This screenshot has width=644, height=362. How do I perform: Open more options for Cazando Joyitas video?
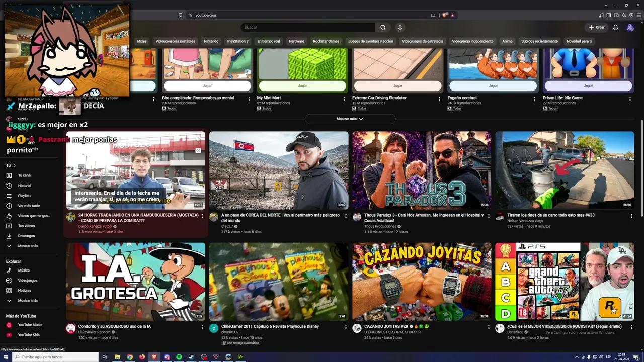point(489,327)
